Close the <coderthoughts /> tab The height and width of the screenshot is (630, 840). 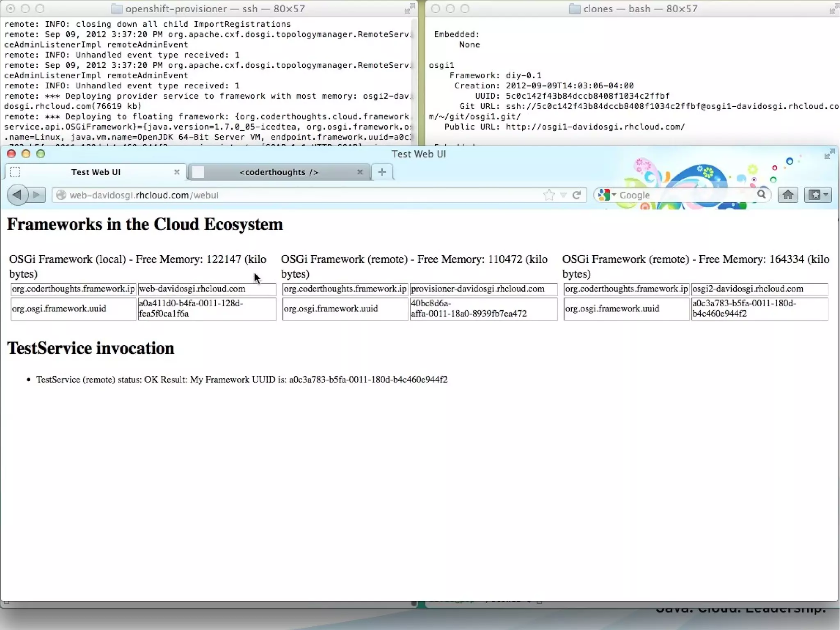tap(360, 172)
